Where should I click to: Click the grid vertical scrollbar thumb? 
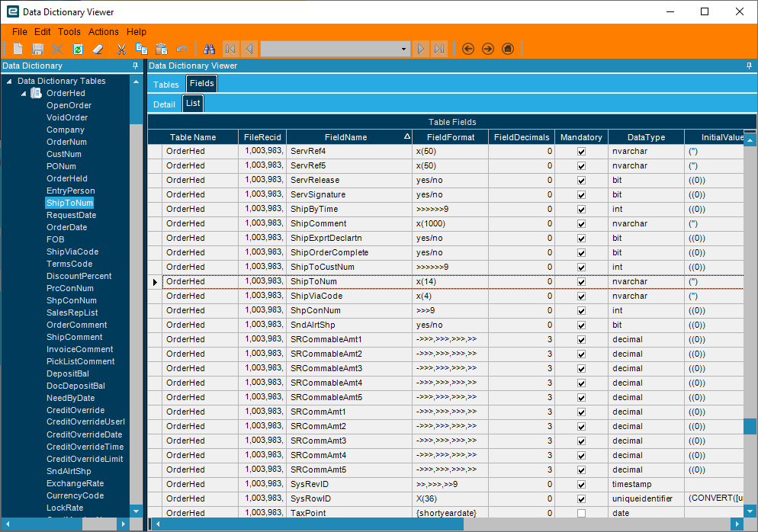pos(750,426)
